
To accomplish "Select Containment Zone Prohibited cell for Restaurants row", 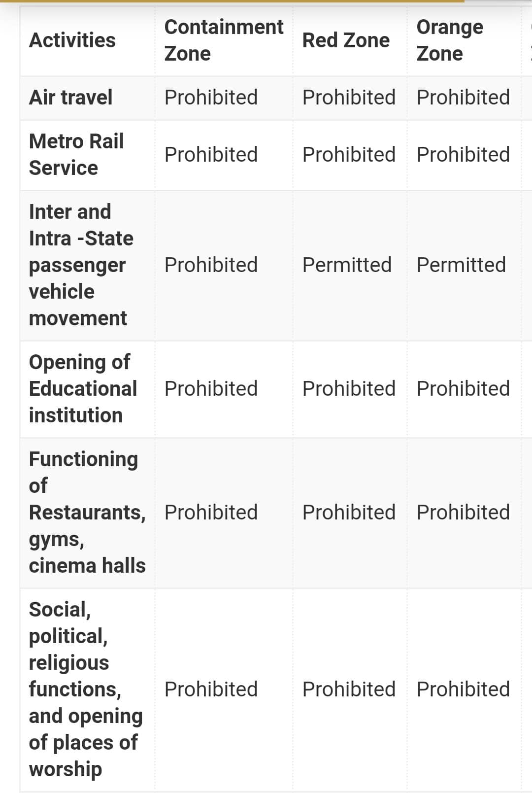I will coord(211,513).
